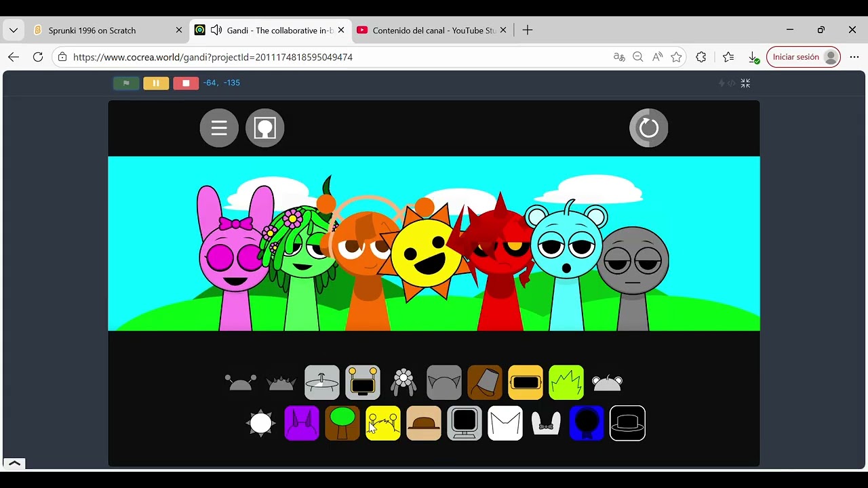Open the favorites list
868x488 pixels.
click(x=728, y=57)
